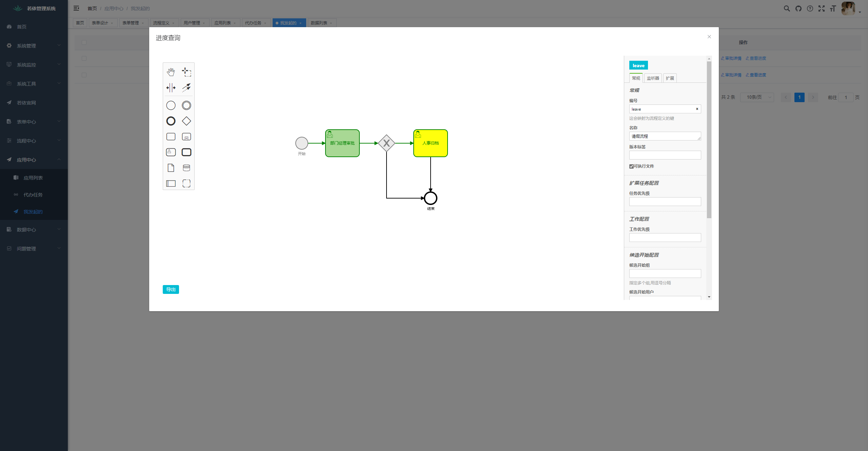Viewport: 868px width, 451px height.
Task: Go to 应用列表 in sidebar
Action: (x=34, y=177)
